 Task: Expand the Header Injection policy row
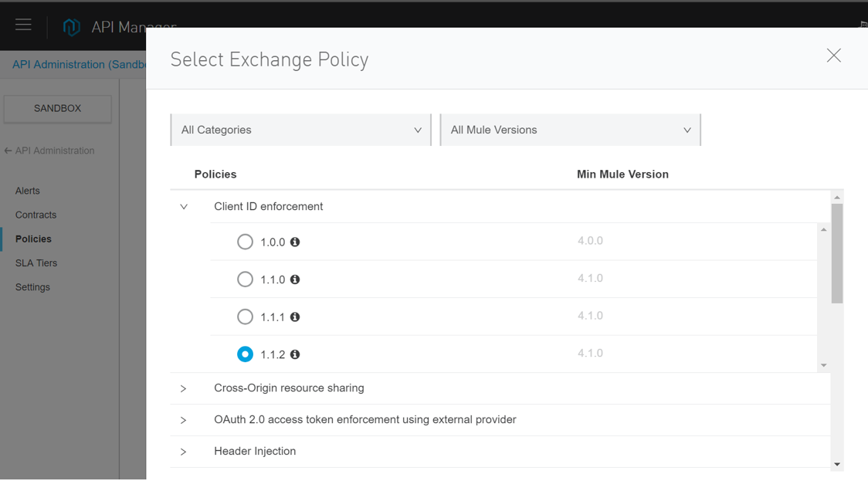click(183, 452)
